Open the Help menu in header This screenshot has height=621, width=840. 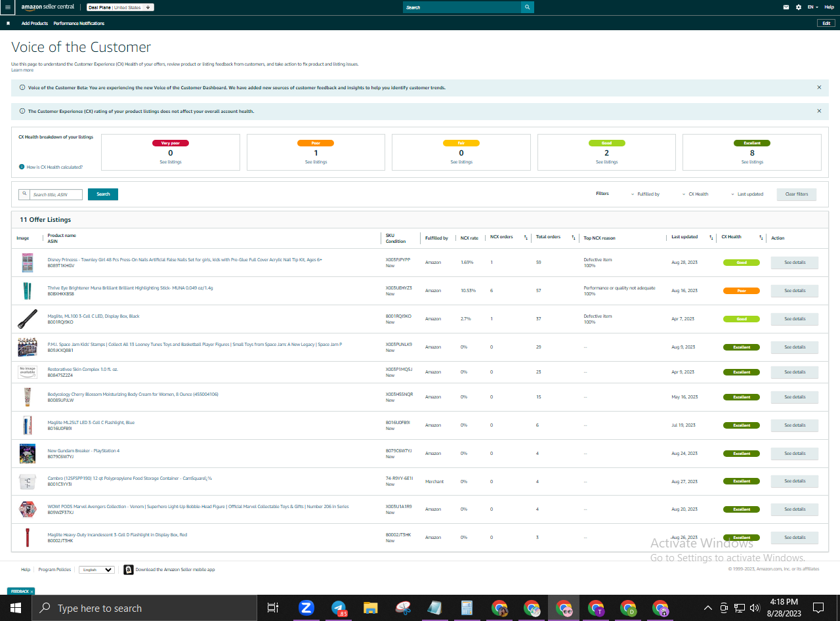point(829,7)
